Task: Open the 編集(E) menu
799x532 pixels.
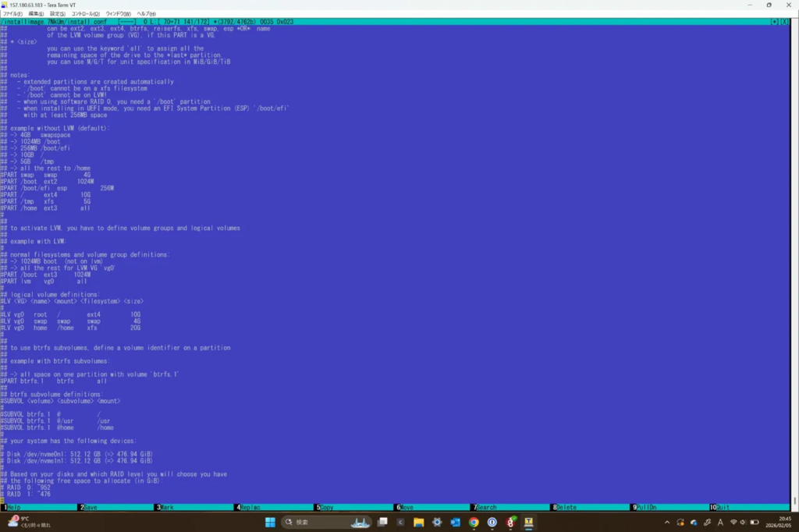Action: pyautogui.click(x=36, y=13)
